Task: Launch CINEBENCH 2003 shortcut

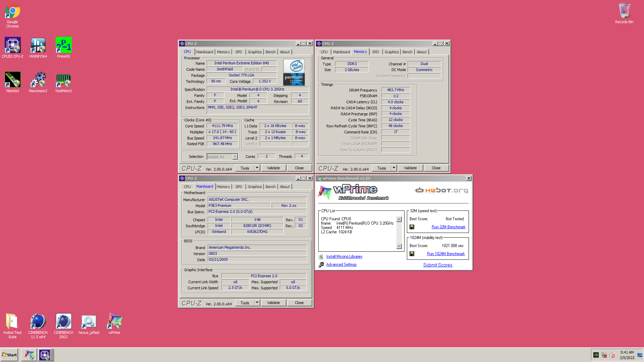Action: click(63, 326)
